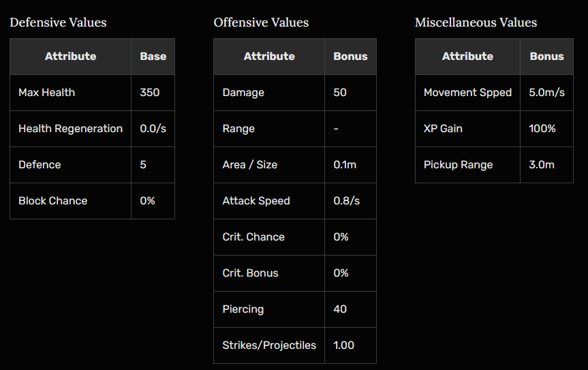Select the Damage bonus value 50

pos(340,93)
